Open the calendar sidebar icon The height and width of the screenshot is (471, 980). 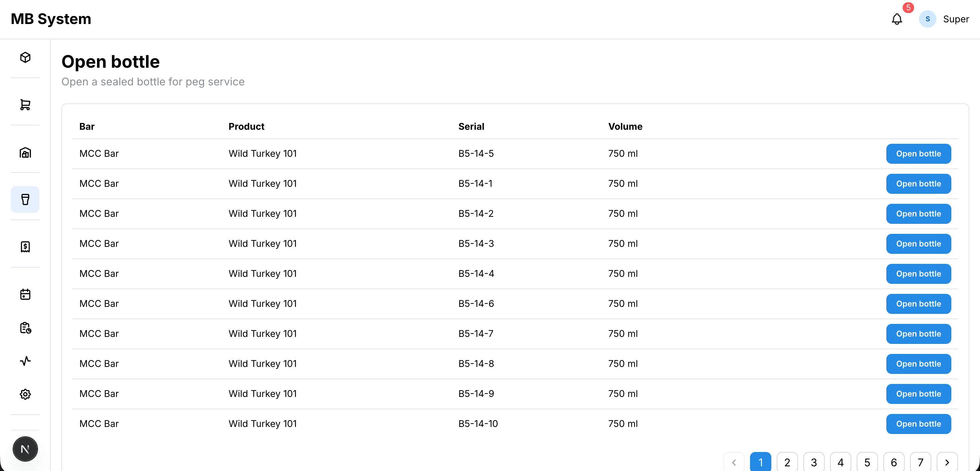[x=25, y=294]
